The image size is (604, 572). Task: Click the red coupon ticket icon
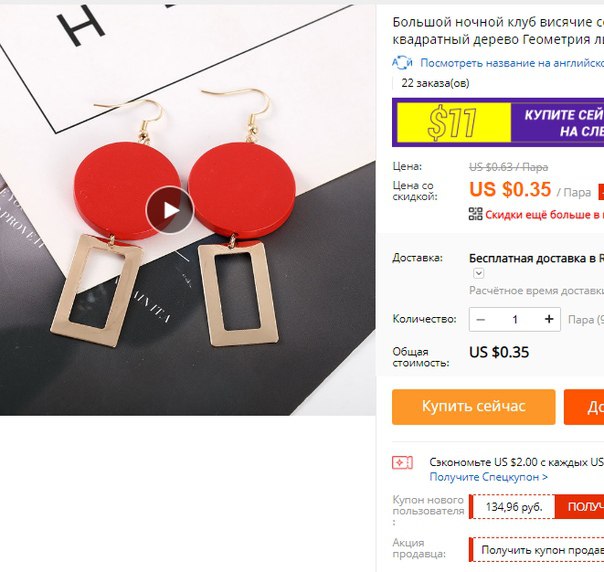coord(402,463)
